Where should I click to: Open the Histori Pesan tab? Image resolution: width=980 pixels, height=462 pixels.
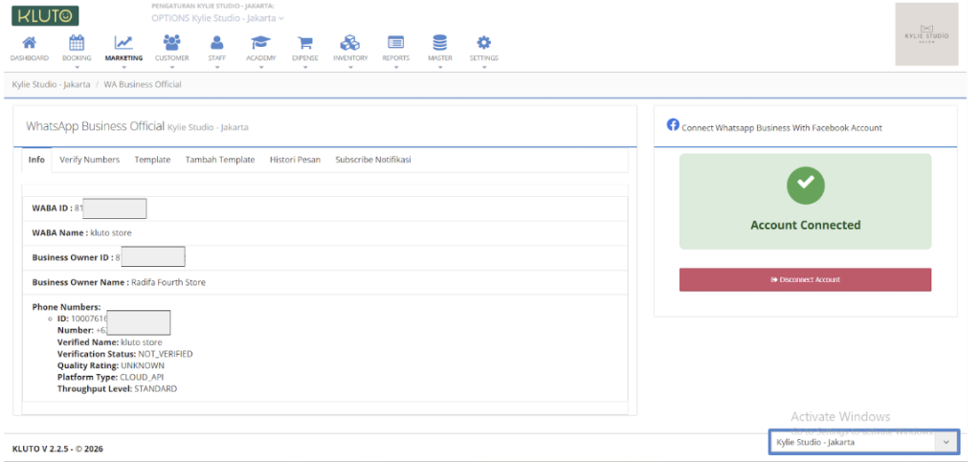[295, 160]
